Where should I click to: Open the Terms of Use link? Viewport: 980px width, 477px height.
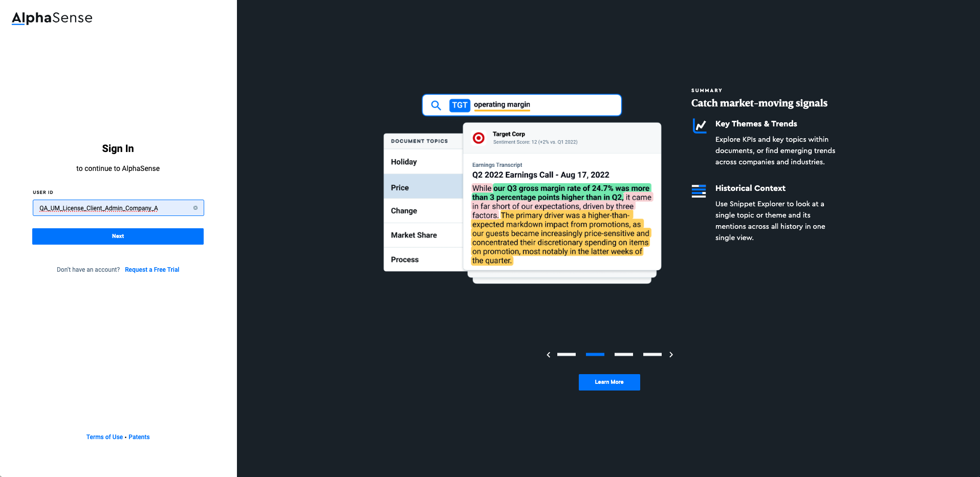[104, 437]
